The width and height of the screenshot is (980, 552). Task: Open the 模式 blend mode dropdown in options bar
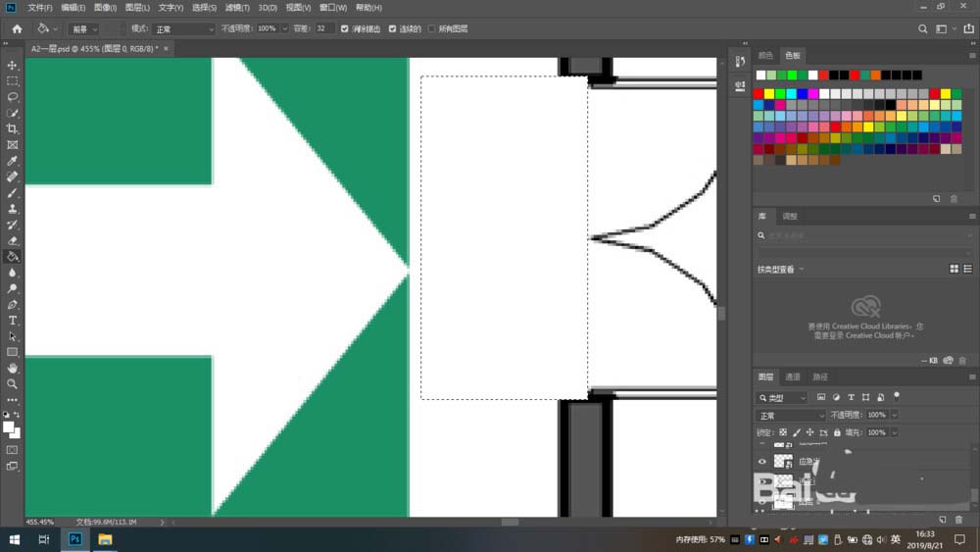click(183, 29)
